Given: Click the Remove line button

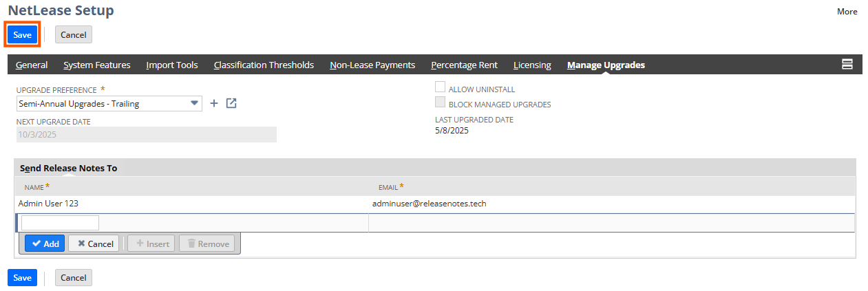Looking at the screenshot, I should (x=207, y=244).
